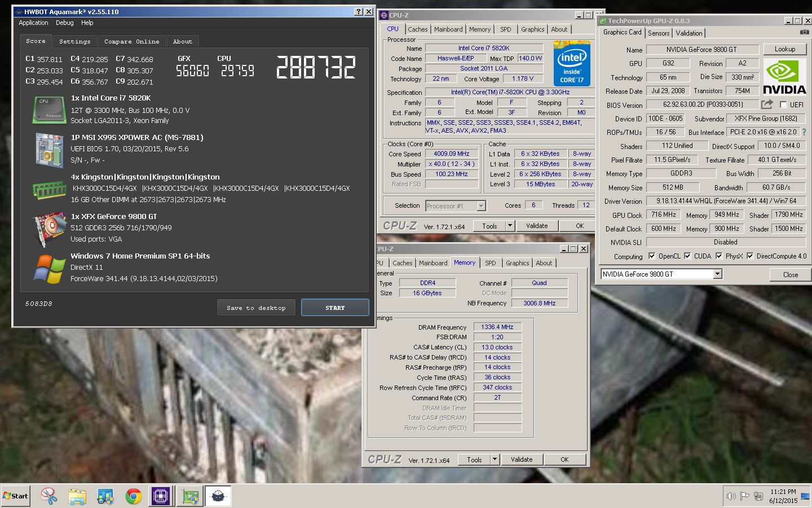Switch to Mainboard tab in upper CPU-Z window
This screenshot has width=812, height=508.
click(x=448, y=29)
